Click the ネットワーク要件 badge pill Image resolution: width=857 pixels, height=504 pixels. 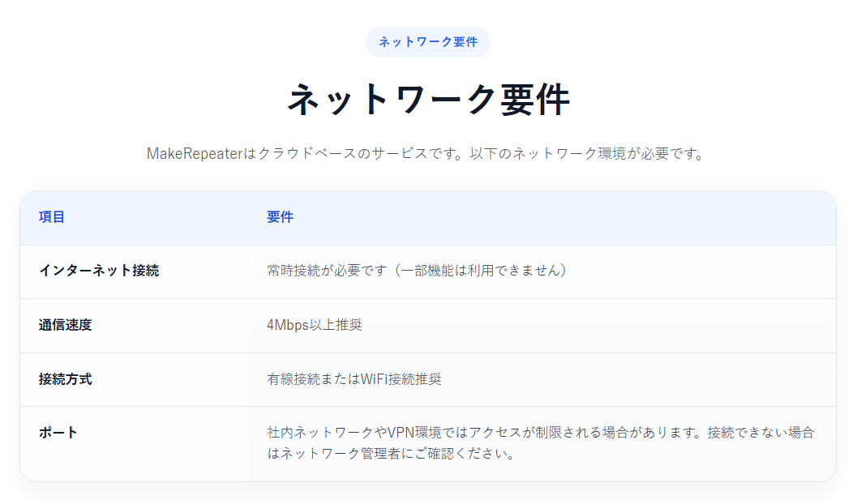(428, 42)
